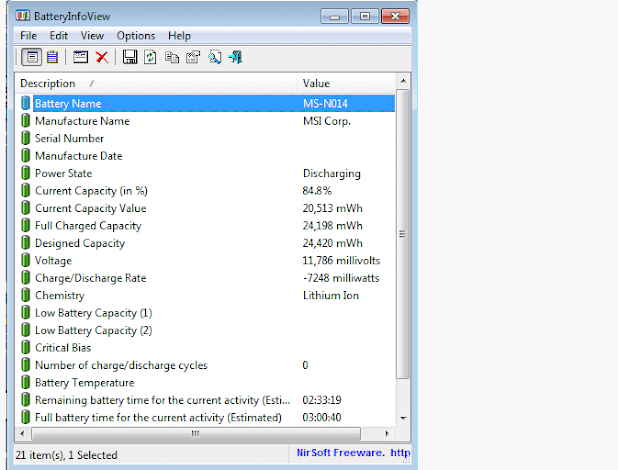Select the 'Critical Bias' row
The image size is (618, 470).
point(205,347)
